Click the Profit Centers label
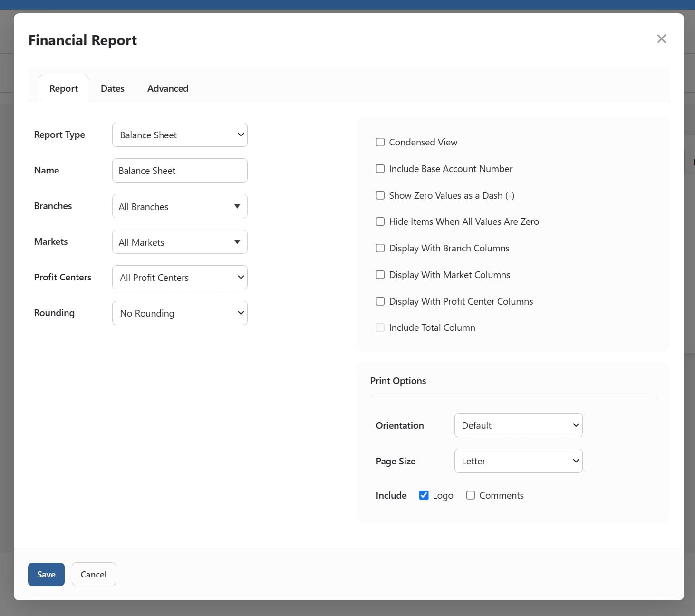Screen dimensions: 695x616 [63, 277]
